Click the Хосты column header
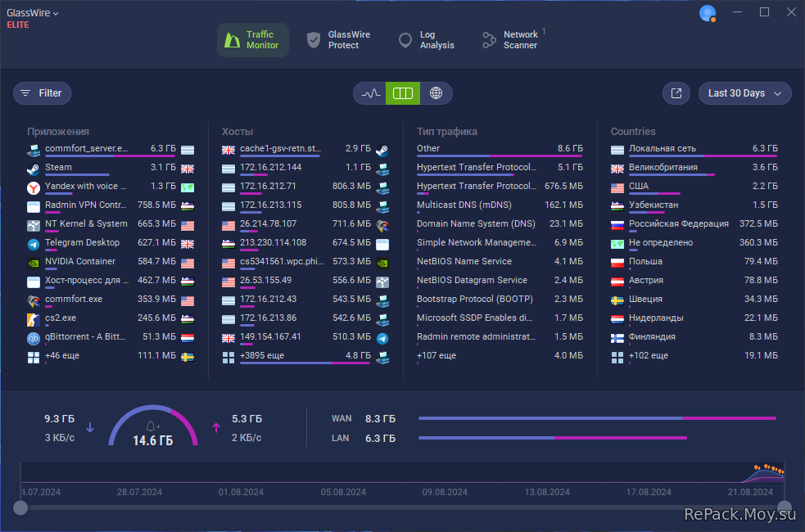Viewport: 805px width, 532px height. point(237,132)
